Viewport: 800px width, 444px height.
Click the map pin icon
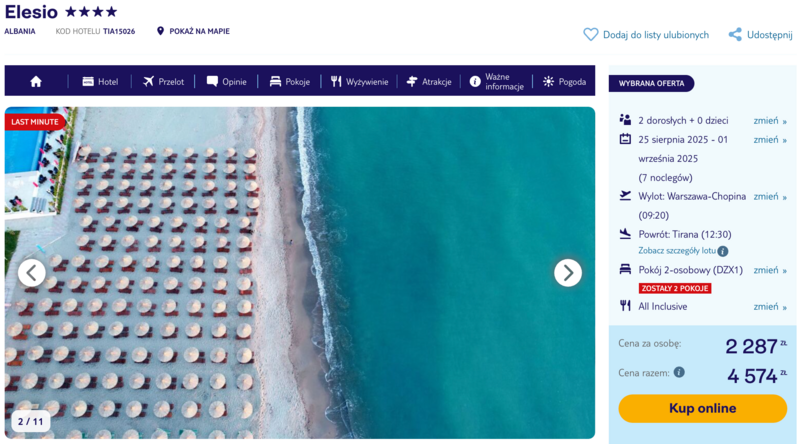tap(160, 31)
